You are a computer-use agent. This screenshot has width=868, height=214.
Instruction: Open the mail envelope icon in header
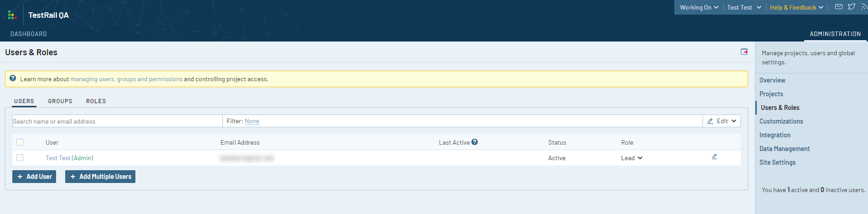838,7
